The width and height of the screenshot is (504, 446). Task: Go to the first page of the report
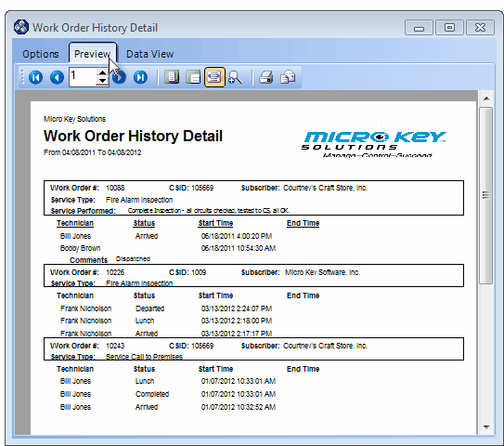tap(35, 77)
